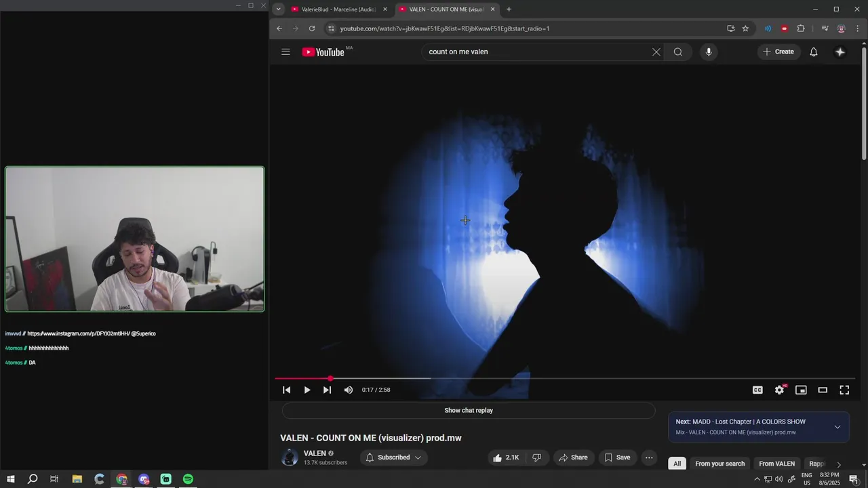The height and width of the screenshot is (488, 868).
Task: Switch video to miniplayer
Action: coord(801,390)
